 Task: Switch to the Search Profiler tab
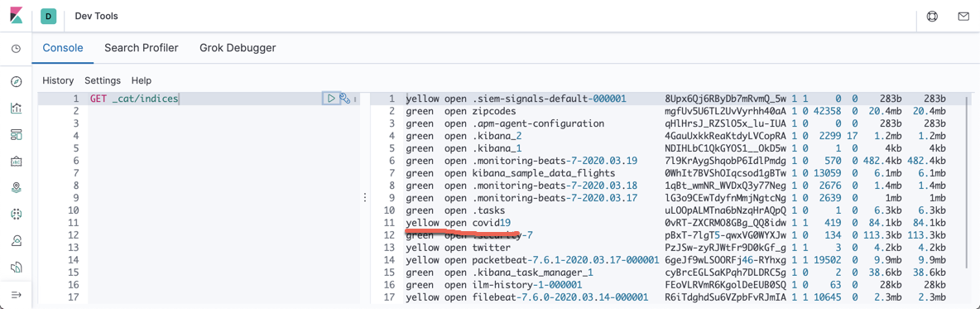click(x=142, y=47)
